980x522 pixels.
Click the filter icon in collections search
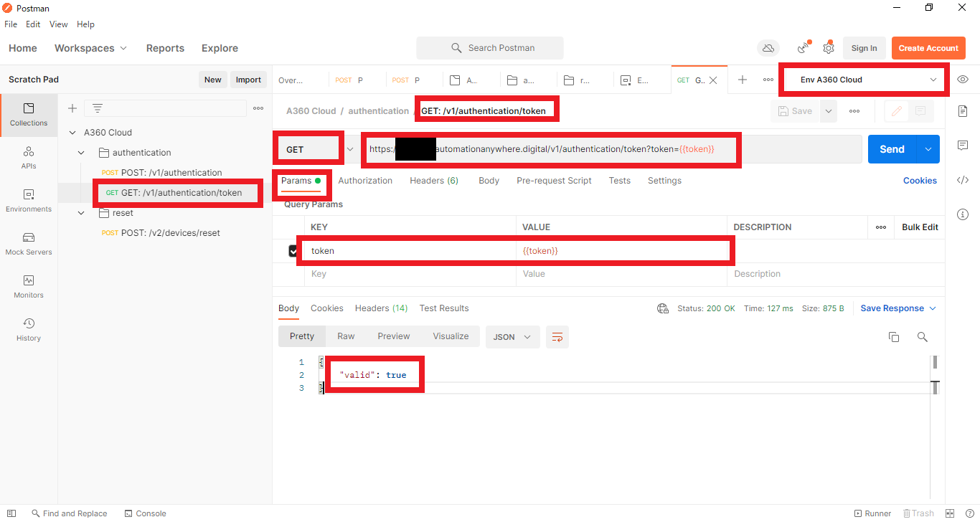98,108
